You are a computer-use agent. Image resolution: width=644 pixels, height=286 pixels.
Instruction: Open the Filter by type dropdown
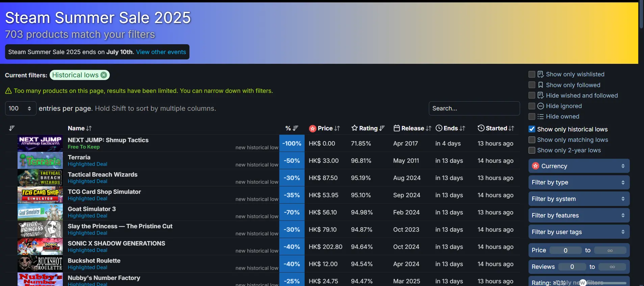(579, 182)
